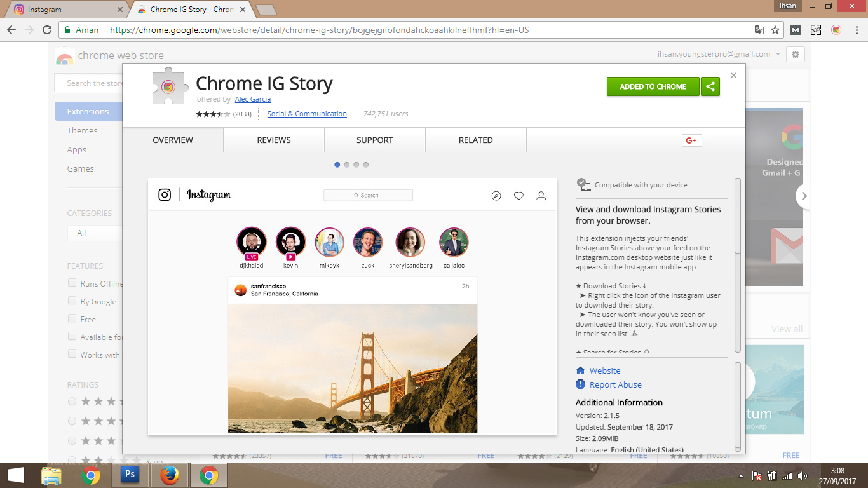868x488 pixels.
Task: Open the Related tab
Action: coord(475,140)
